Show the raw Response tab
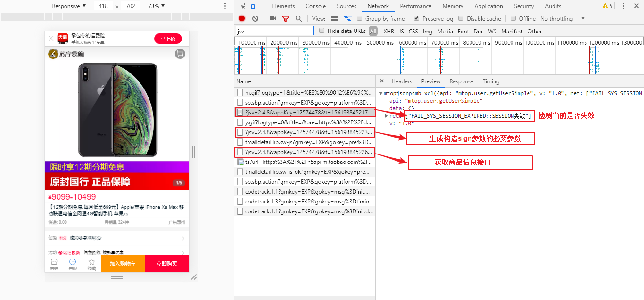Screen dimensions: 644x300 point(461,81)
